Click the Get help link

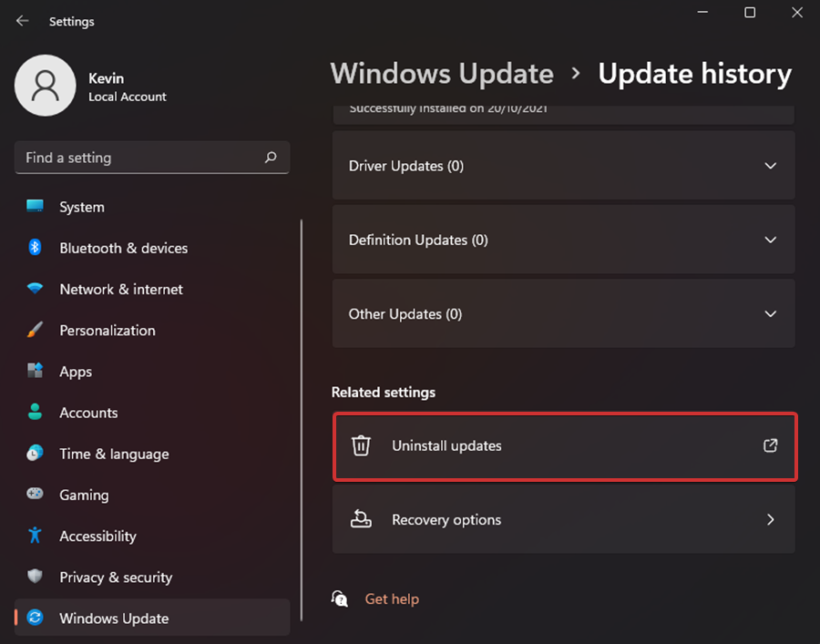[x=392, y=598]
